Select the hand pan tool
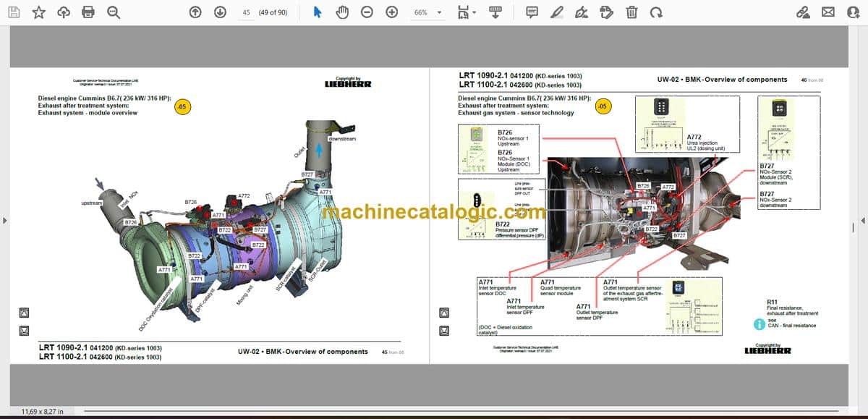Screen dimensions: 868x419 (342, 12)
